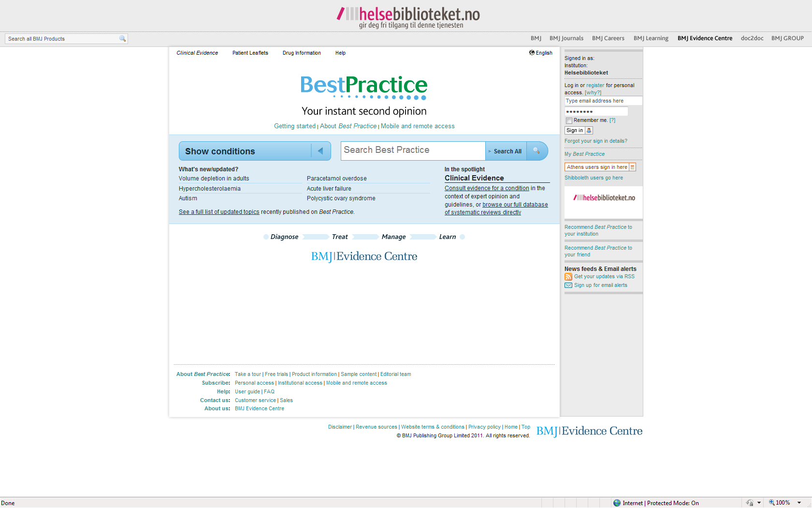Open the English language selector
Screen dimensions: 812x508
click(x=541, y=53)
